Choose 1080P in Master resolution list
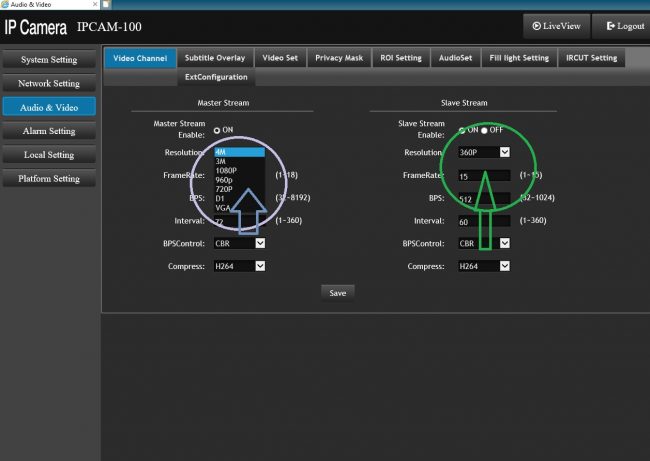Viewport: 650px width, 461px height. point(226,170)
